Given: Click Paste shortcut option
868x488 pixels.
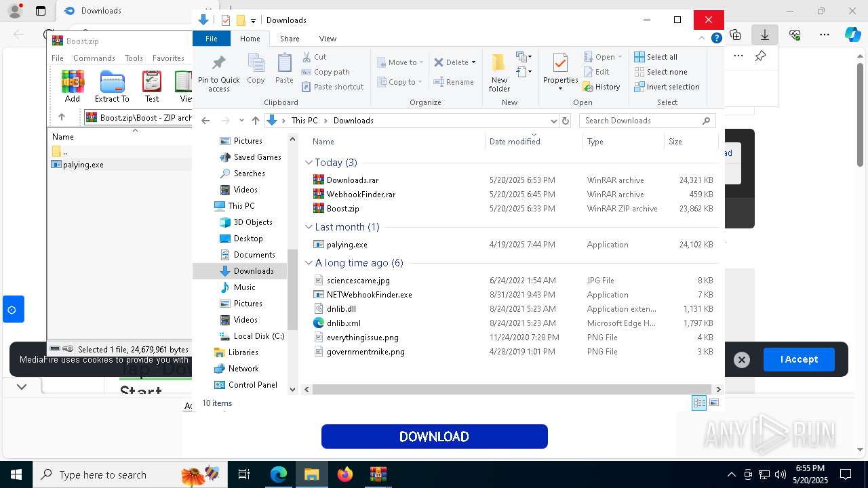Looking at the screenshot, I should [x=333, y=87].
